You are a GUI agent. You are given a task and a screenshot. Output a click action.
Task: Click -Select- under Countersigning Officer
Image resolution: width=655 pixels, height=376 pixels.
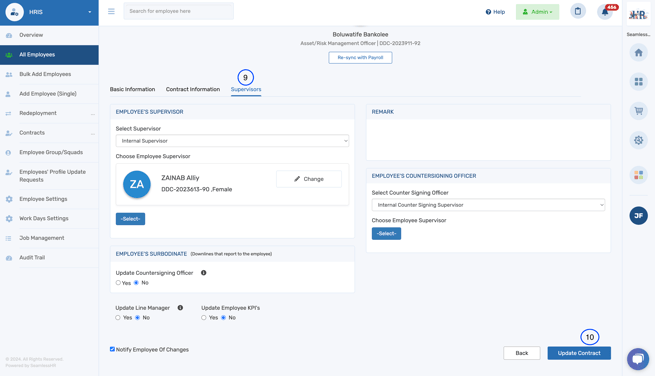click(x=386, y=234)
